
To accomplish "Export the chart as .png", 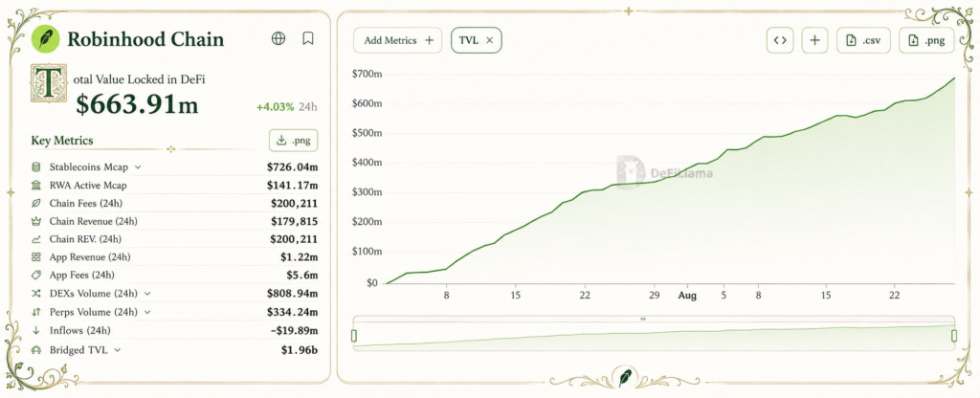I will pyautogui.click(x=926, y=40).
